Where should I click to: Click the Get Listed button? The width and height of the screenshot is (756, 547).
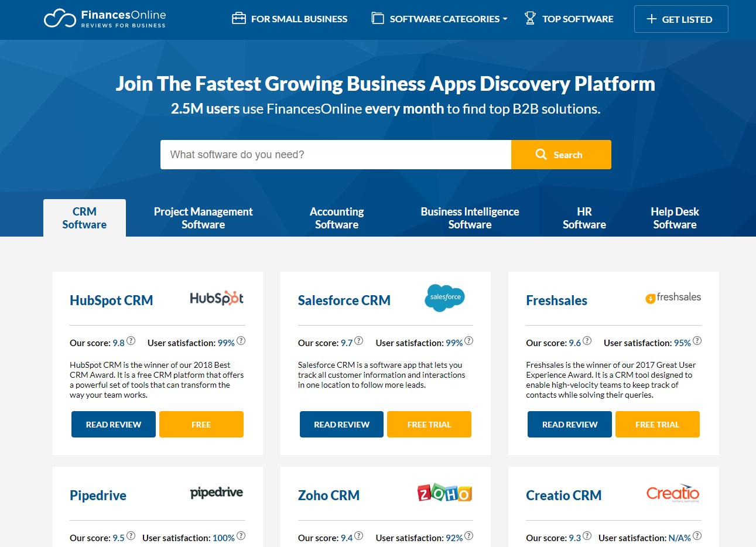coord(681,19)
